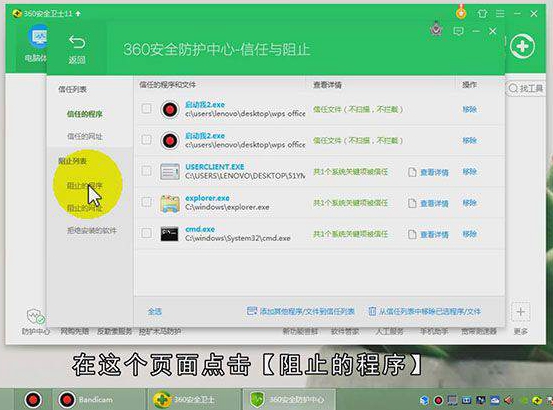Select 阻止的程序 in sidebar
This screenshot has width=553, height=410.
click(85, 185)
